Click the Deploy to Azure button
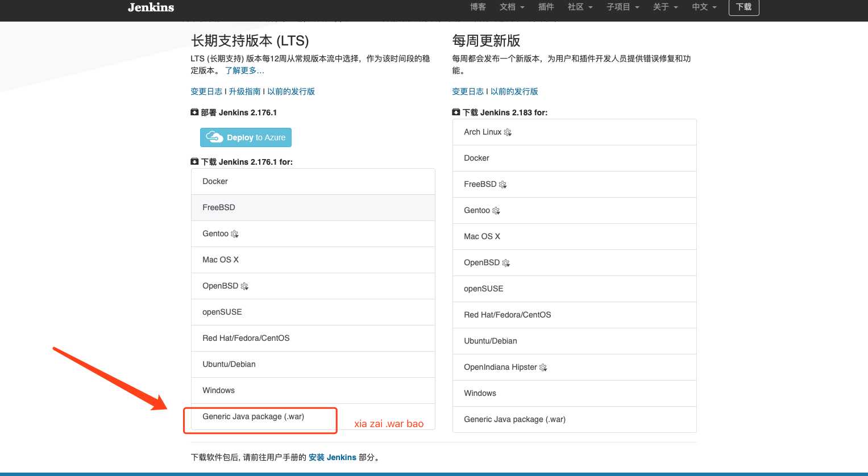Image resolution: width=868 pixels, height=476 pixels. (246, 137)
